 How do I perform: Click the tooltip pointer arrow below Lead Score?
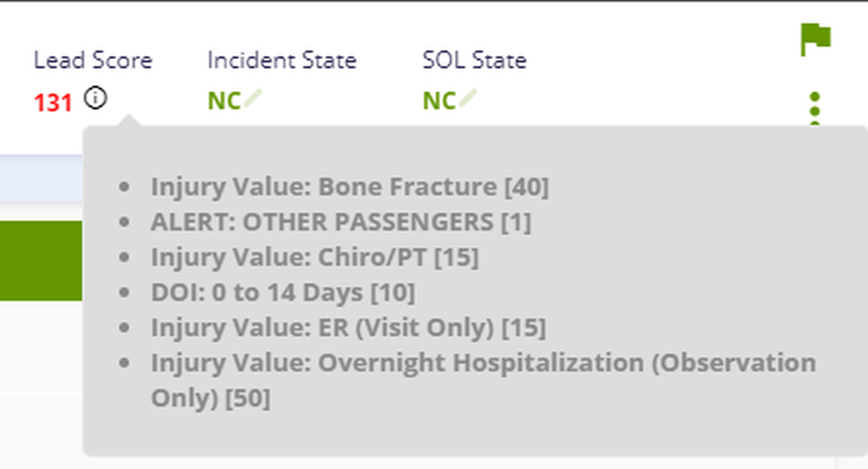point(128,120)
